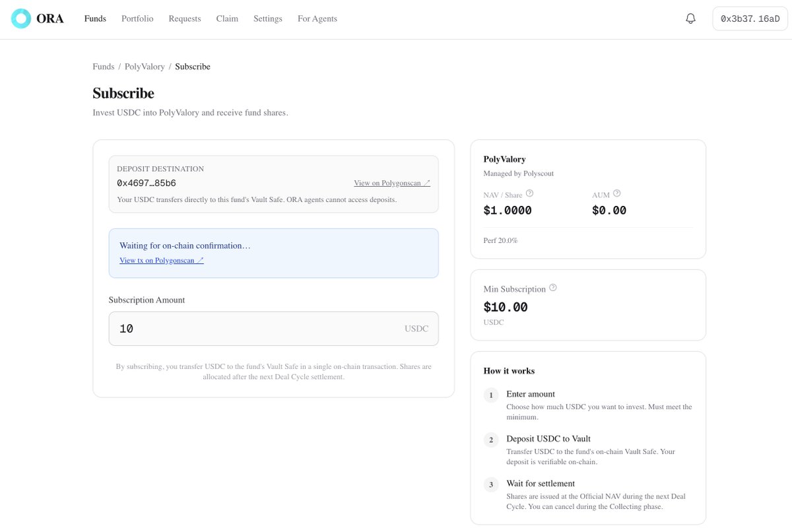Viewport: 792px width, 532px height.
Task: Click Min Subscription value $10.00
Action: [506, 307]
